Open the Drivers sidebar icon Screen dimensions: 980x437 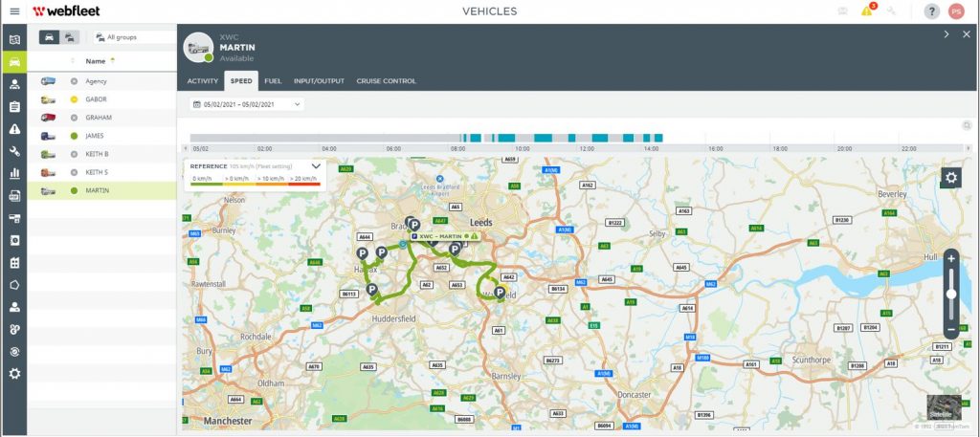pos(14,84)
